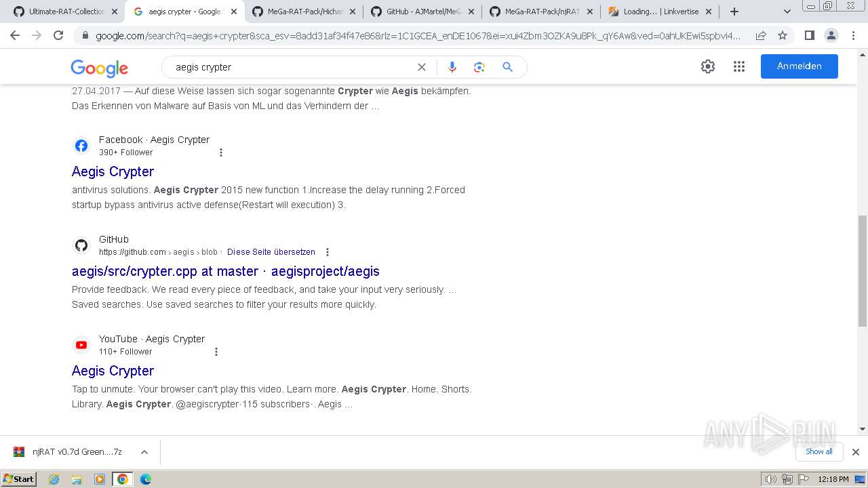Open Windows Explorer from taskbar

[x=77, y=479]
